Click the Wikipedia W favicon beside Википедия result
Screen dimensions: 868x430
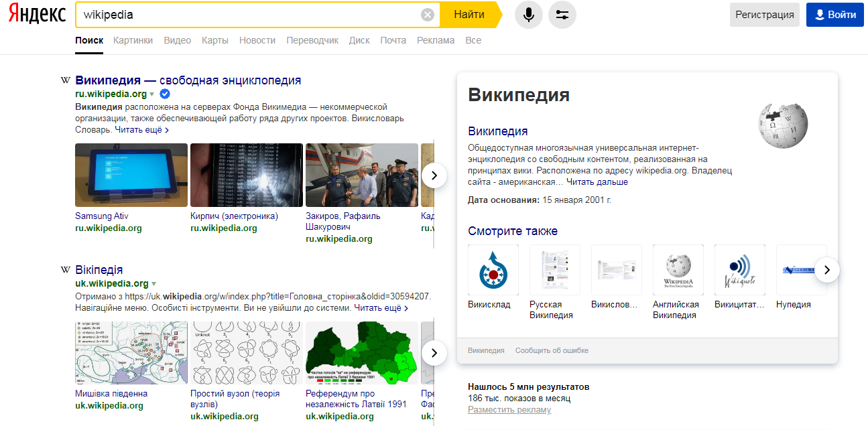click(x=66, y=80)
